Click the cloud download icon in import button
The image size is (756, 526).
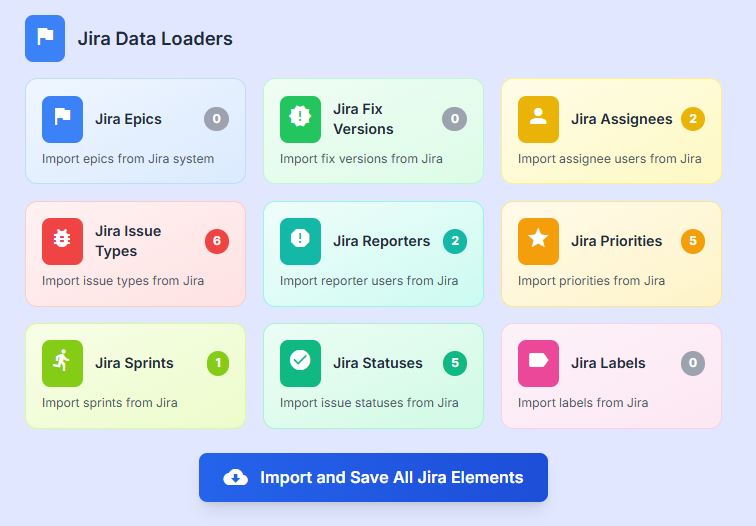[235, 478]
